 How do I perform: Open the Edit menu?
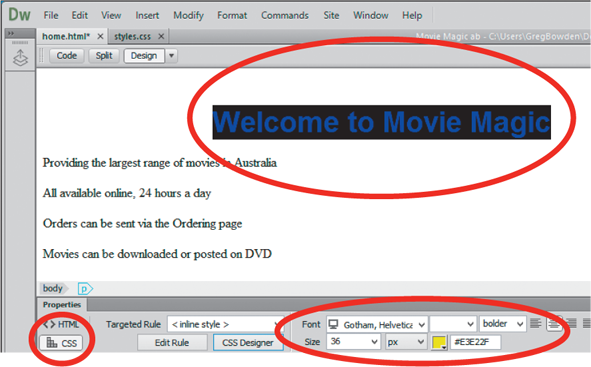pos(80,15)
